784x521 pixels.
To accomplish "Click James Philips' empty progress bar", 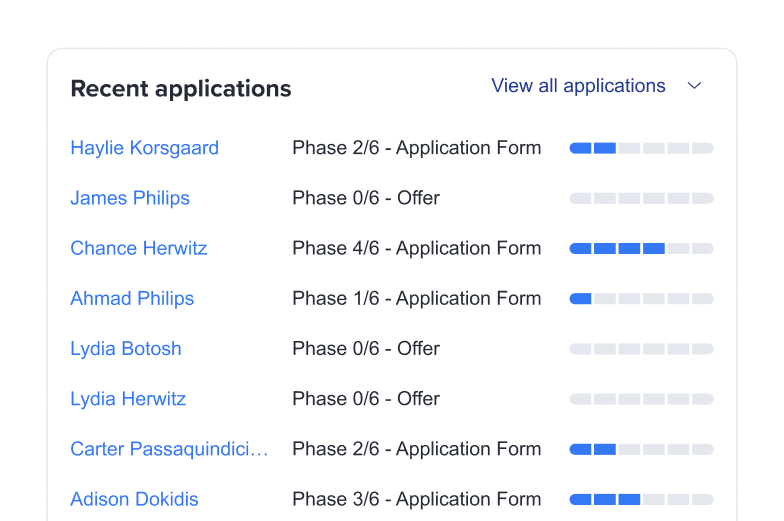I will [642, 198].
